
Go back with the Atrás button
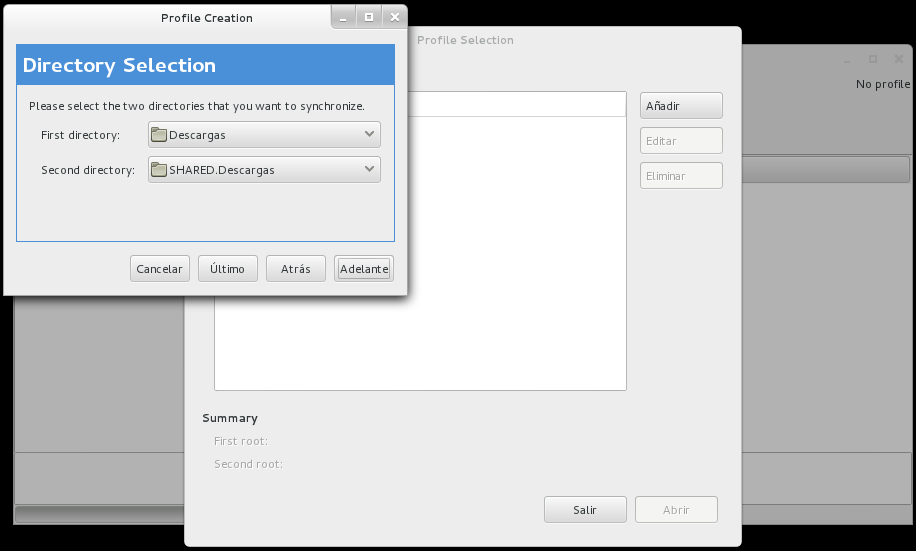point(296,269)
